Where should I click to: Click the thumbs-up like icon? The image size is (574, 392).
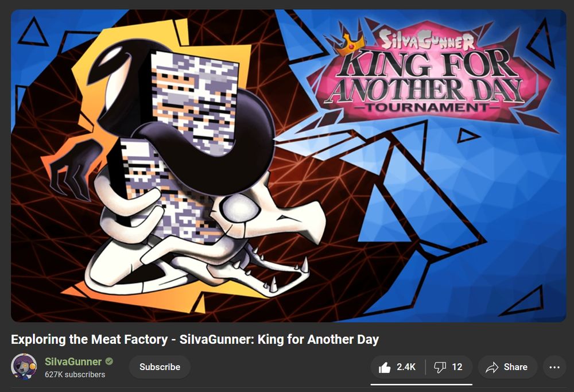tap(385, 367)
